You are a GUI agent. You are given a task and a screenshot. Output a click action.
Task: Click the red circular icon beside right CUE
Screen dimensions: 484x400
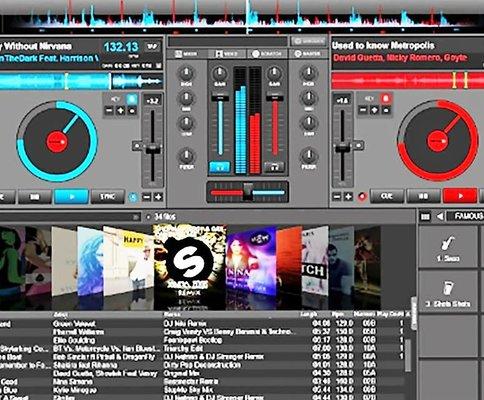coord(362,197)
